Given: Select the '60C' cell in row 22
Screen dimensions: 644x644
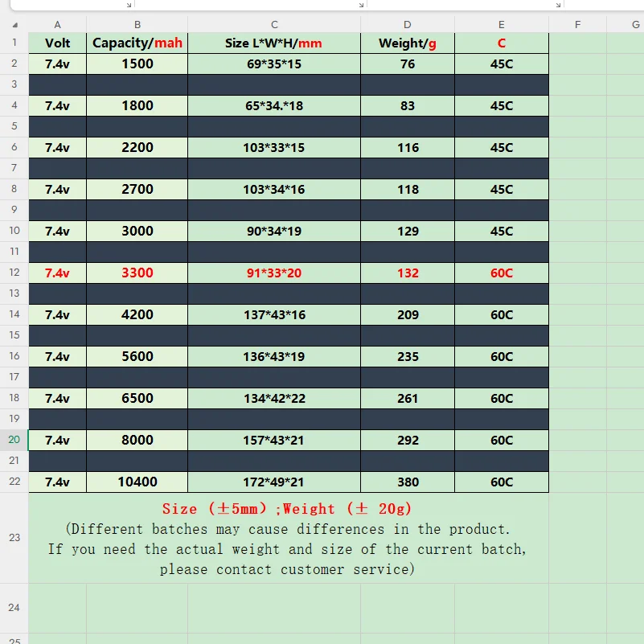Looking at the screenshot, I should click(502, 482).
